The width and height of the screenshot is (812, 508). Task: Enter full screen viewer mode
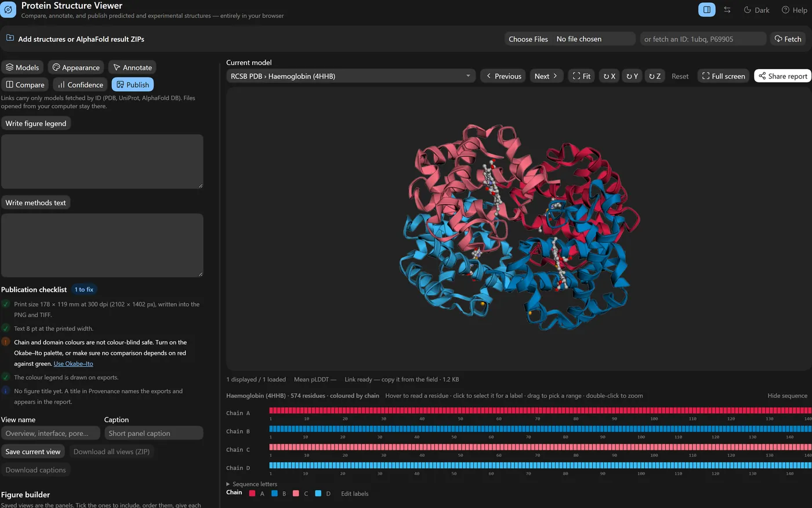tap(723, 76)
